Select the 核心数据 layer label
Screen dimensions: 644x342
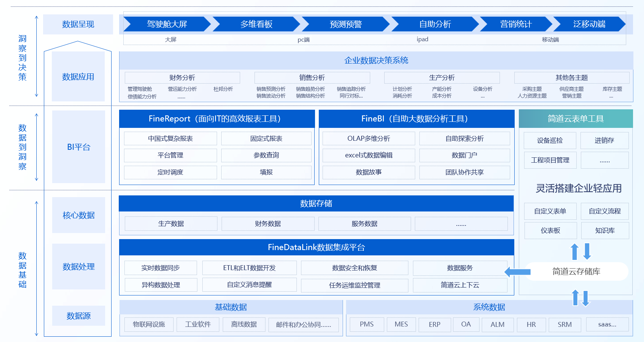click(x=79, y=215)
